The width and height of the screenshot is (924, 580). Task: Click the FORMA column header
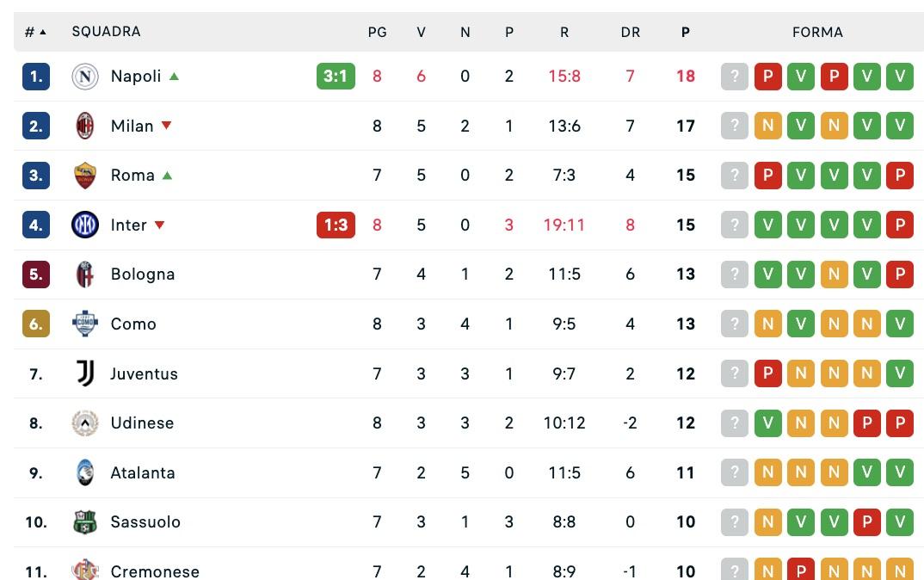tap(817, 32)
